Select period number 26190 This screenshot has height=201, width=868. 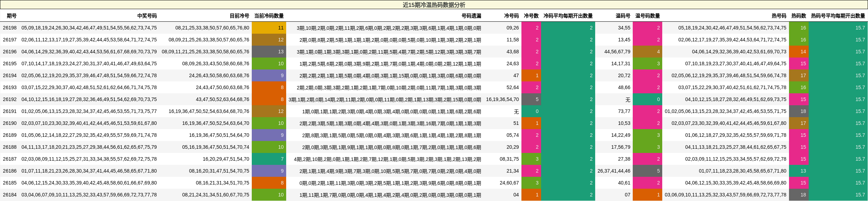(x=10, y=123)
